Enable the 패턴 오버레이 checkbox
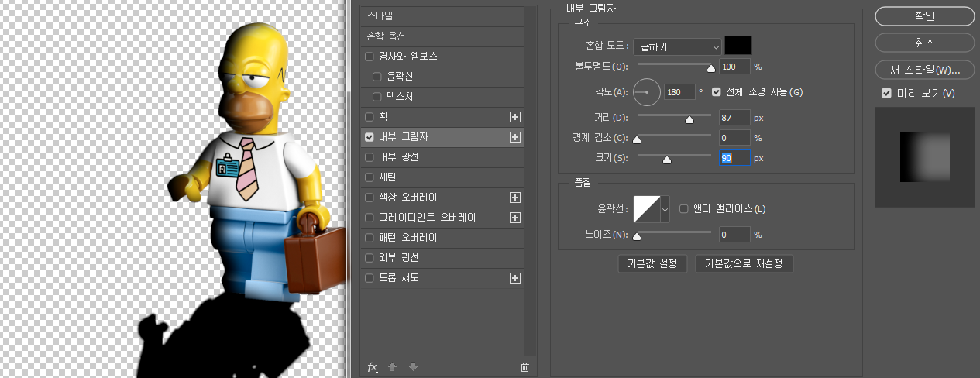 coord(370,238)
